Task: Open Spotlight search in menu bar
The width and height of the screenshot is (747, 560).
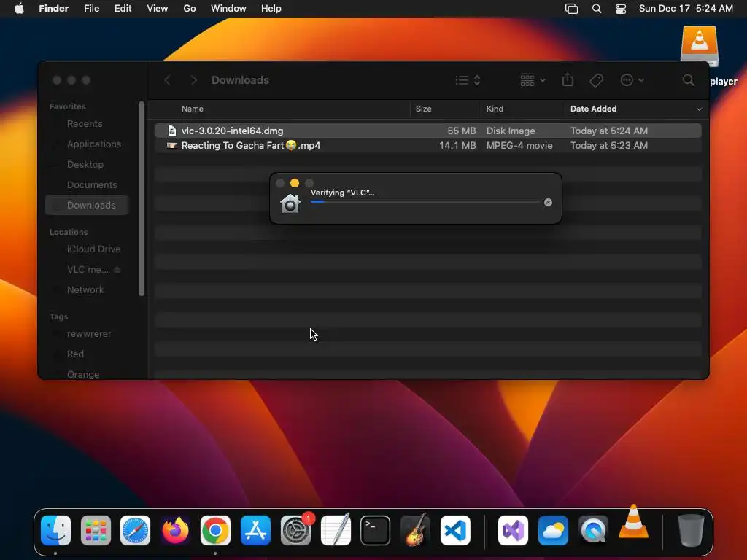Action: coord(597,9)
